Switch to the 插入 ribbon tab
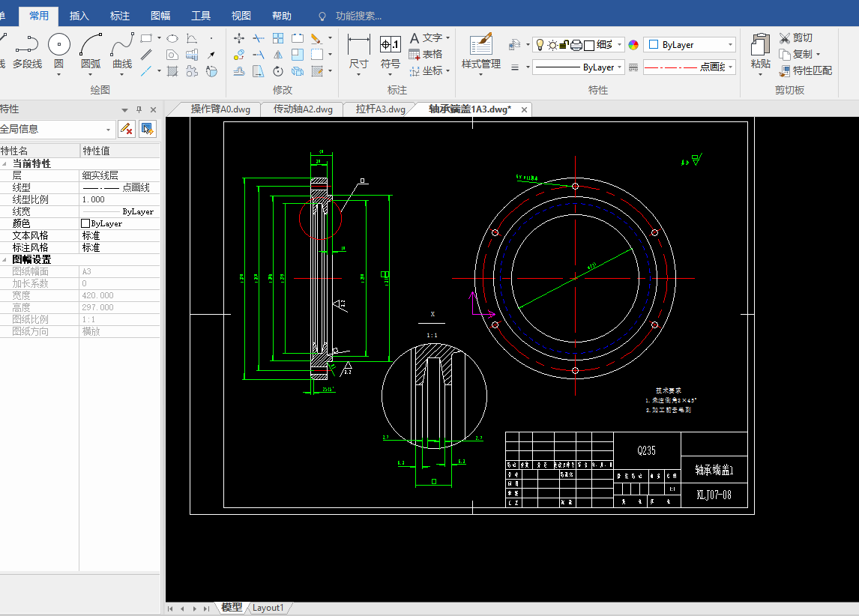Image resolution: width=859 pixels, height=616 pixels. coord(79,16)
